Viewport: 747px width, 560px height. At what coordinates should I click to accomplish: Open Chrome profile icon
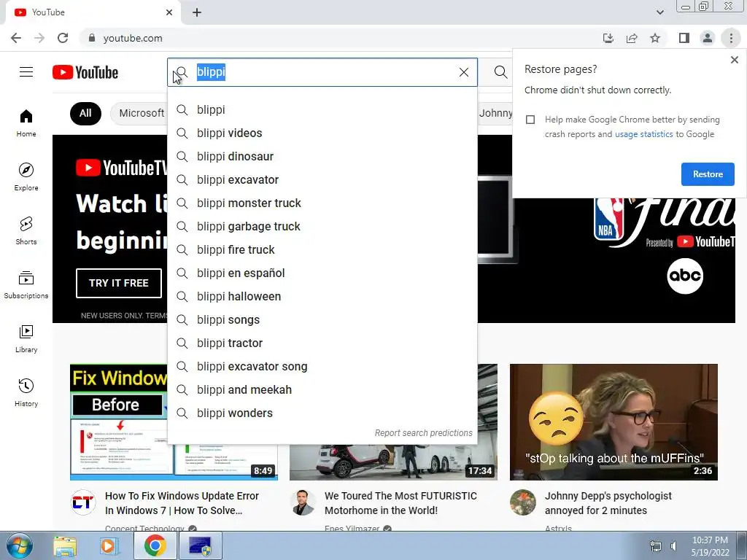pyautogui.click(x=708, y=38)
